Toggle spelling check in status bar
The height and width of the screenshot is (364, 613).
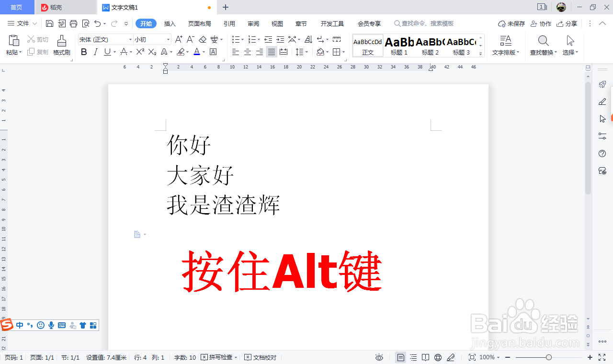tap(218, 357)
